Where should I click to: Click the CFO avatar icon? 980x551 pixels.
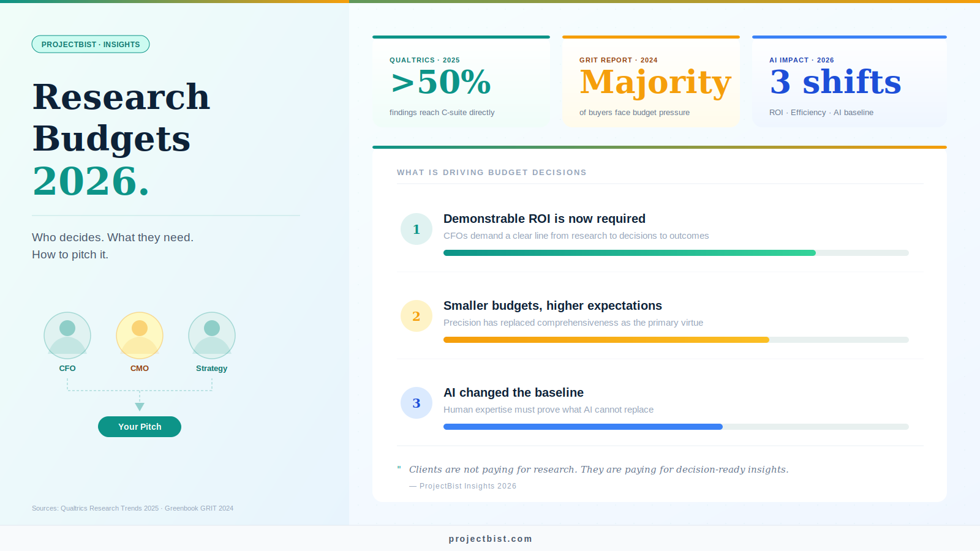coord(67,335)
